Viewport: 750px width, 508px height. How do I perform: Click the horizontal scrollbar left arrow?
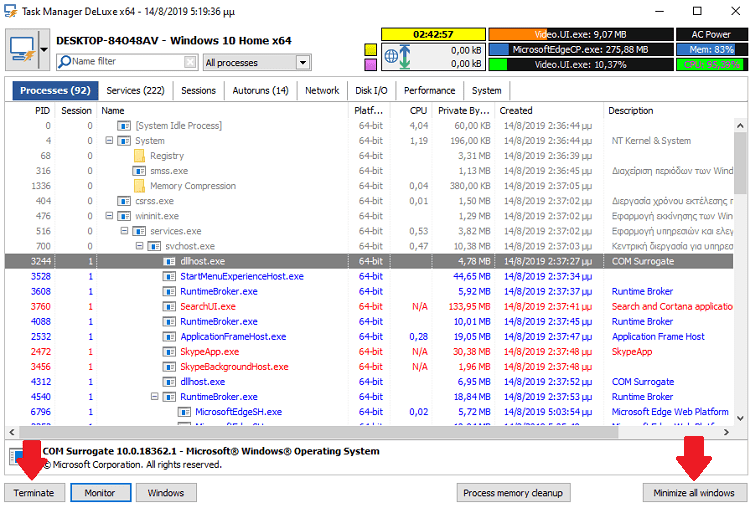pos(12,432)
